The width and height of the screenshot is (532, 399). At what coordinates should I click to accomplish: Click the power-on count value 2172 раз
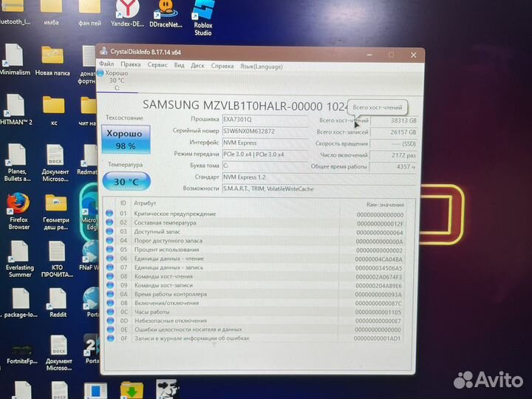(393, 155)
